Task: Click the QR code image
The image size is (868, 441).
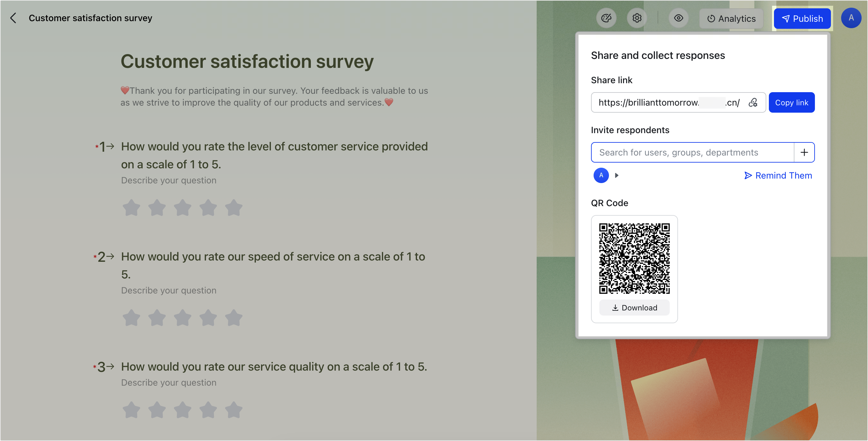Action: pyautogui.click(x=634, y=258)
